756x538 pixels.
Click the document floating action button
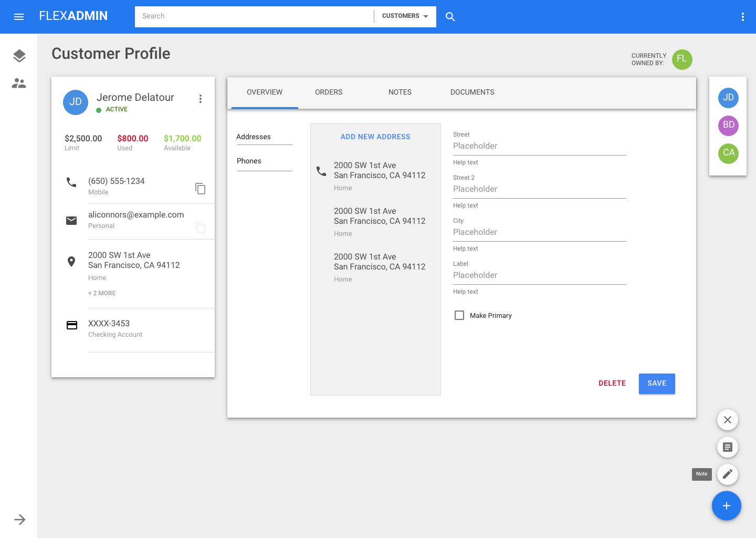click(x=727, y=447)
